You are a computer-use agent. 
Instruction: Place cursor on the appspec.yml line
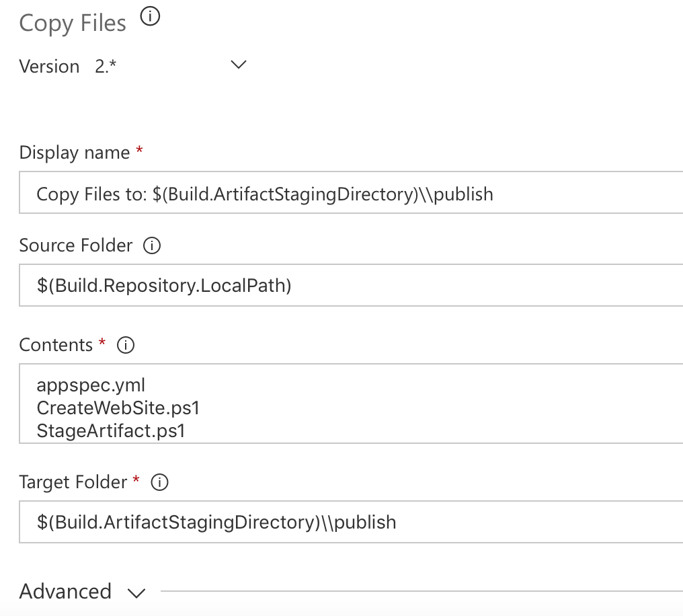pos(91,385)
